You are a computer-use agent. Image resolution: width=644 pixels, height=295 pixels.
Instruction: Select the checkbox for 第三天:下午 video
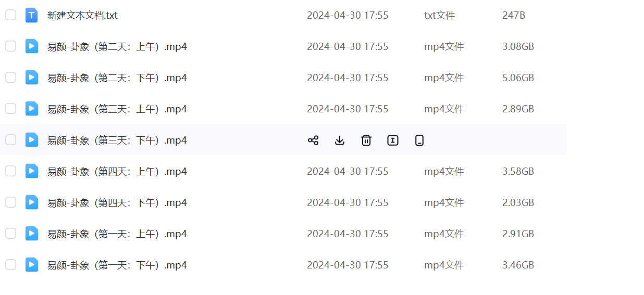[11, 140]
